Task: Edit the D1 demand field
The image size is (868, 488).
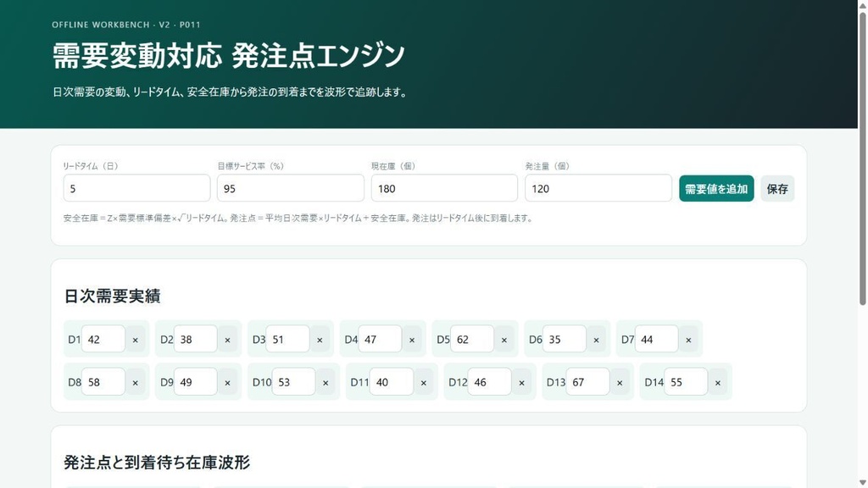Action: [x=103, y=339]
